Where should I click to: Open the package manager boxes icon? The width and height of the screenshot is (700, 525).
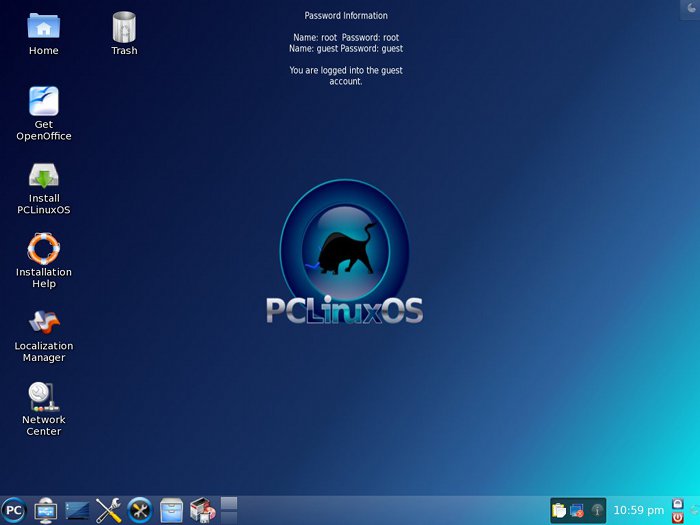(x=202, y=510)
